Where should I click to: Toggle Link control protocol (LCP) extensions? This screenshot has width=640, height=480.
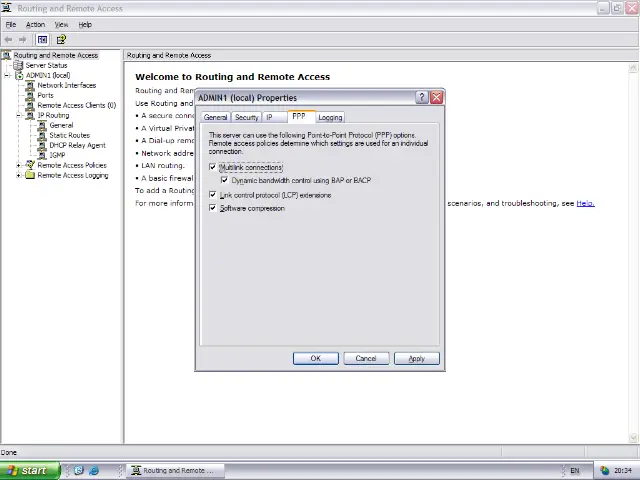pos(212,195)
